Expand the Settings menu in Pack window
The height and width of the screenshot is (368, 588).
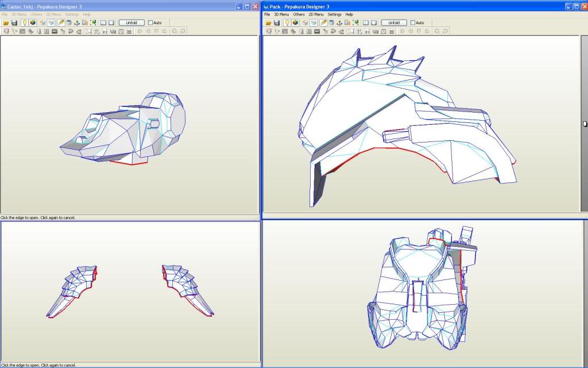click(x=334, y=14)
